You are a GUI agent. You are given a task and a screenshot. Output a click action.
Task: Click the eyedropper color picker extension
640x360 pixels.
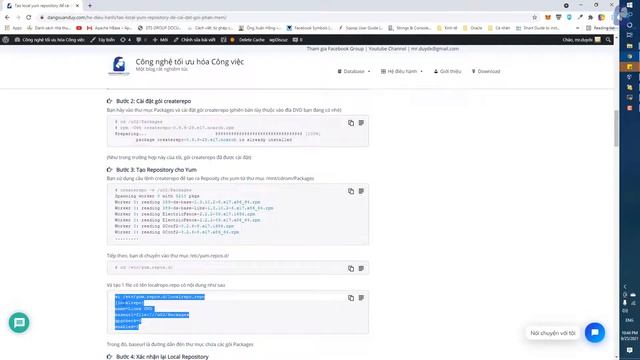pyautogui.click(x=580, y=18)
